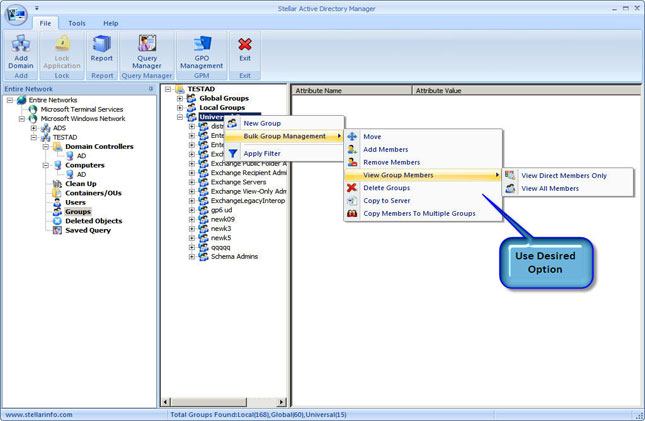
Task: Click the Containers/OUs folder icon
Action: click(57, 193)
